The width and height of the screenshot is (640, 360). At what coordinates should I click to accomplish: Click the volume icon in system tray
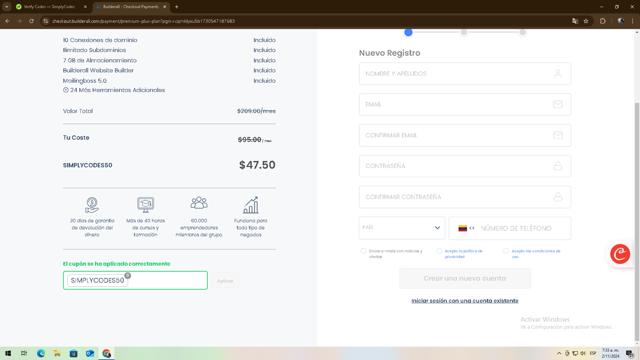pos(583,353)
